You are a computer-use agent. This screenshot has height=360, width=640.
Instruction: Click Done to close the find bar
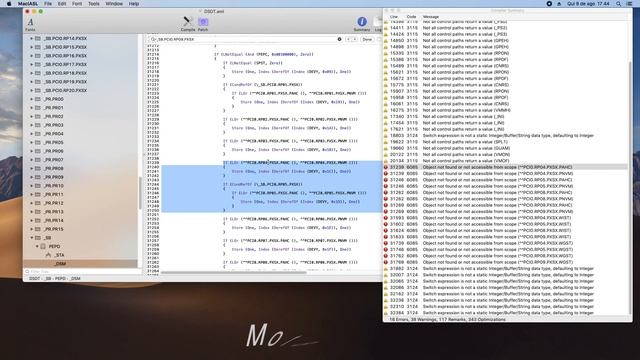pos(367,39)
